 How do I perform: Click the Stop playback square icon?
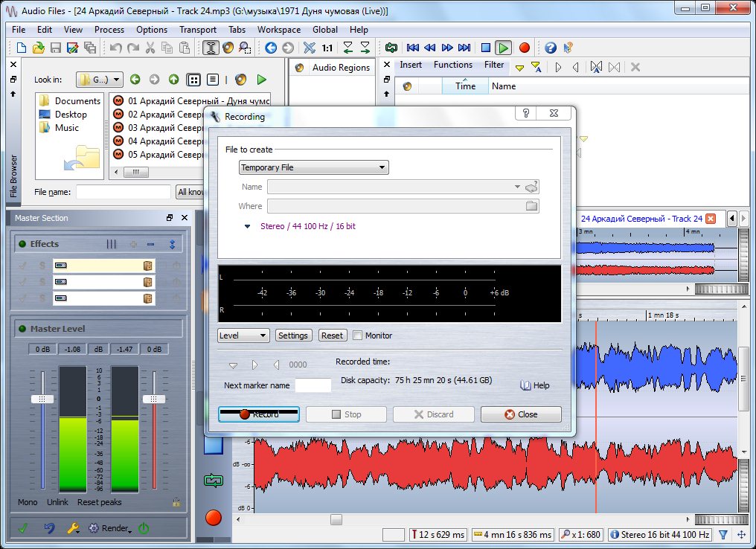[x=485, y=48]
